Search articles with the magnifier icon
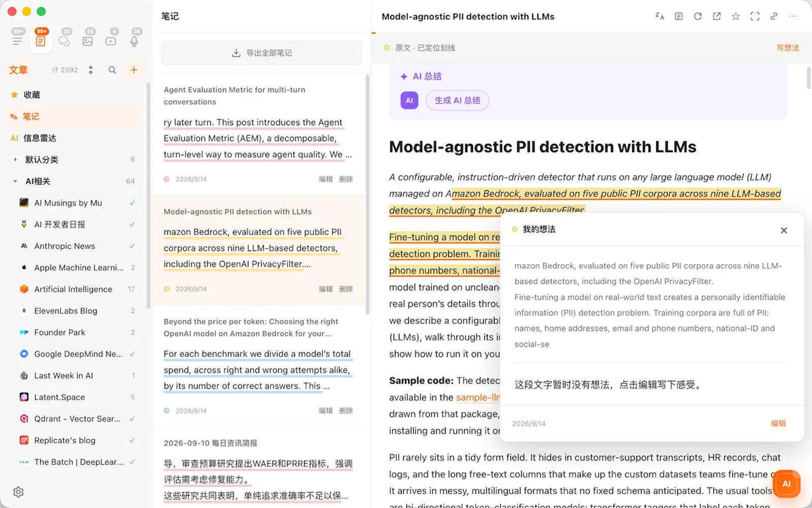 [112, 70]
